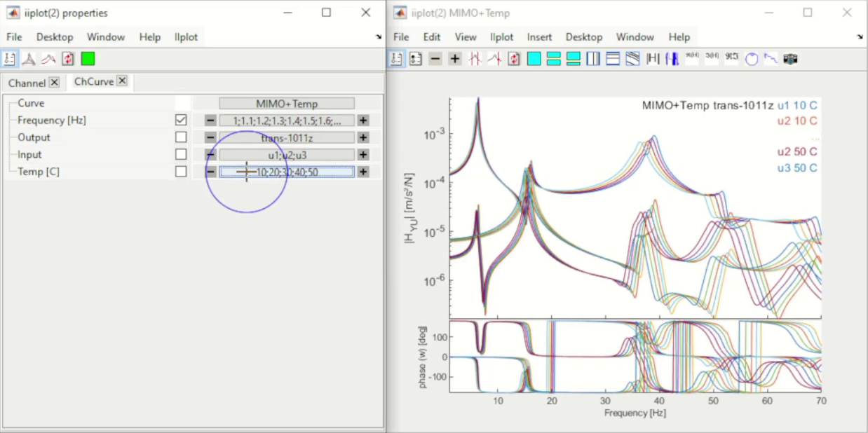Click the single-axes cyan layout icon
Viewport: 868px width, 433px height.
[534, 59]
